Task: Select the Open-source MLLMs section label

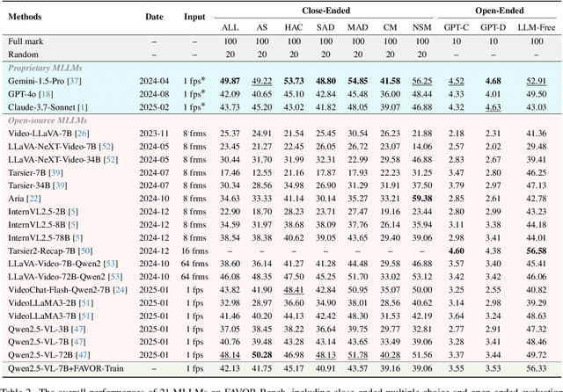Action: pos(43,120)
